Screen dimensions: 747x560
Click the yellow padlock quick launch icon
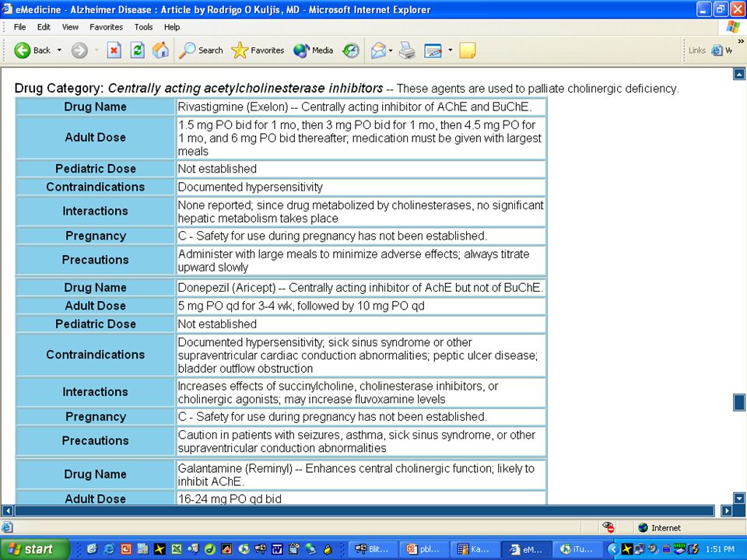[328, 550]
